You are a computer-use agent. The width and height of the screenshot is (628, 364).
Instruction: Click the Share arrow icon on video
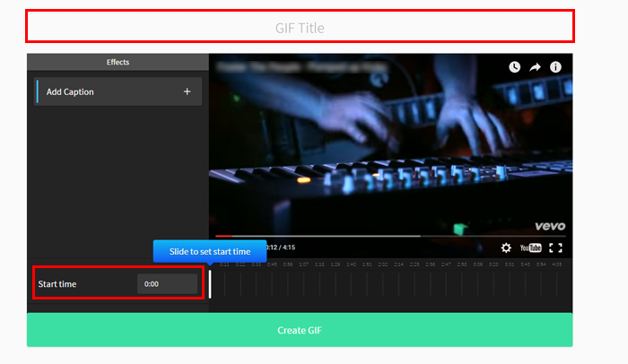pos(535,67)
